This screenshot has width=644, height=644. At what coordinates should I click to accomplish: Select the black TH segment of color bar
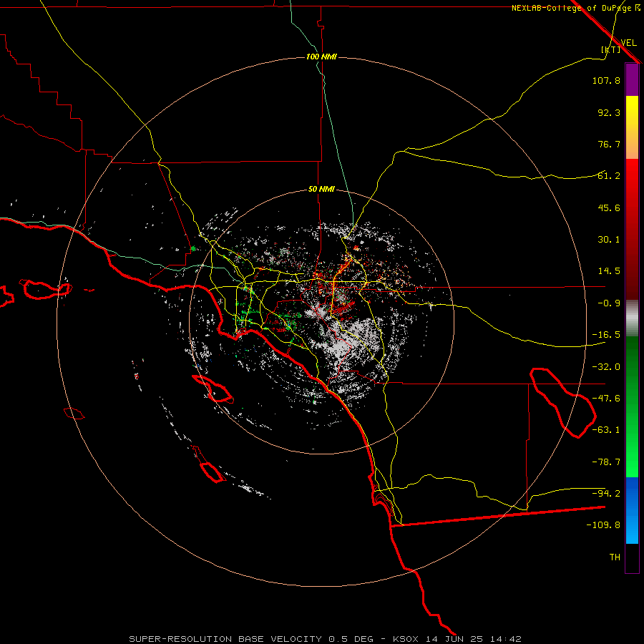(x=632, y=557)
